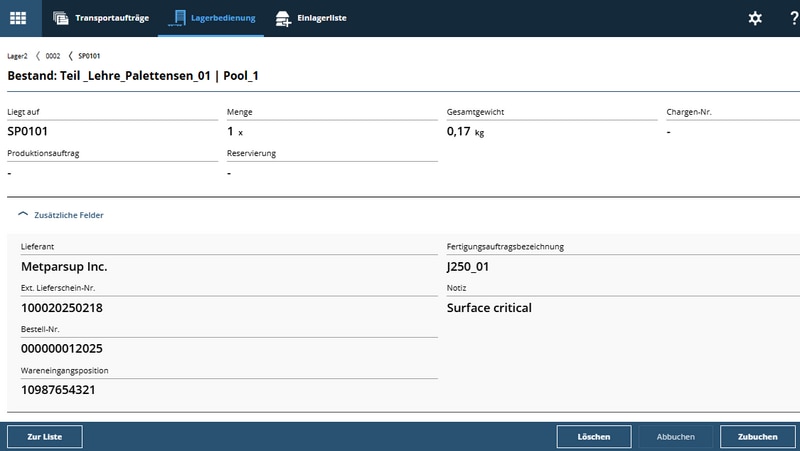Navigate to Lager2 in the breadcrumb
The width and height of the screenshot is (800, 451).
[18, 56]
